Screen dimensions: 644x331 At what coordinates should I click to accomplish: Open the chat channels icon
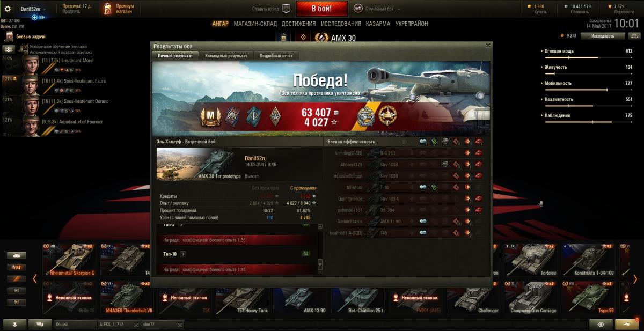click(x=40, y=325)
